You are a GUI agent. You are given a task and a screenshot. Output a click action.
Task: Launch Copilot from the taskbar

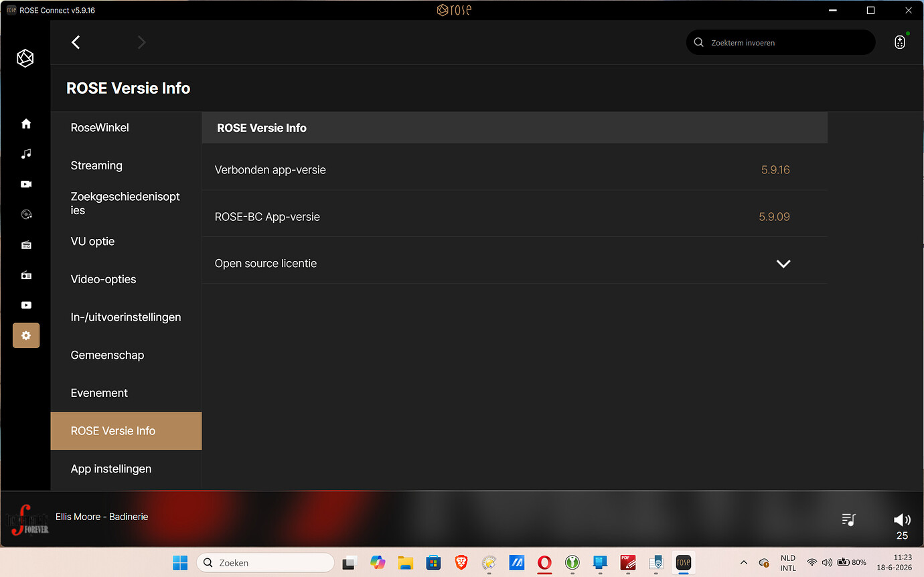click(378, 563)
